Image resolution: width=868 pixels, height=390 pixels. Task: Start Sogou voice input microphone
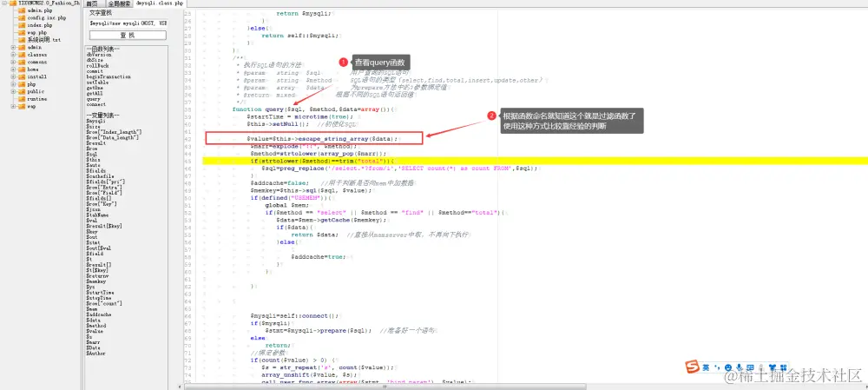coord(739,367)
